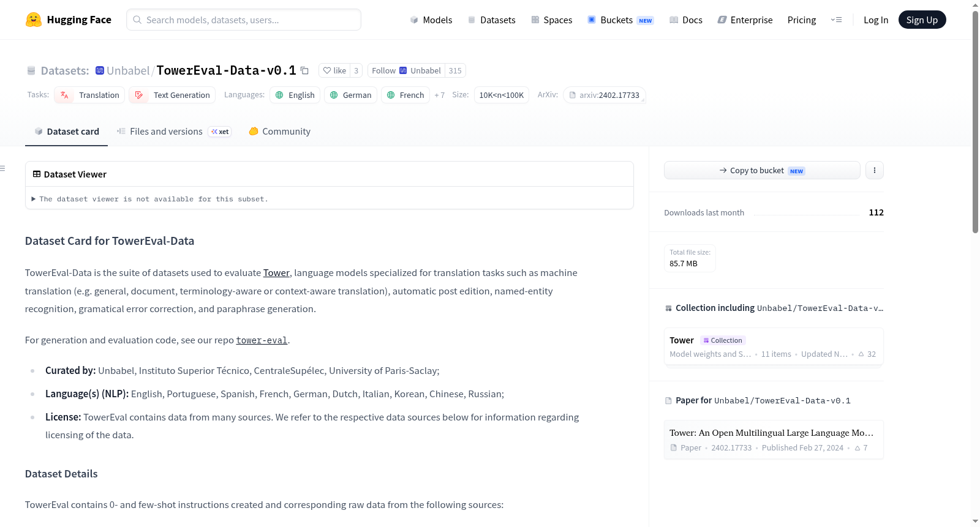Open the Pricing page
Viewport: 980px width, 527px height.
(802, 20)
